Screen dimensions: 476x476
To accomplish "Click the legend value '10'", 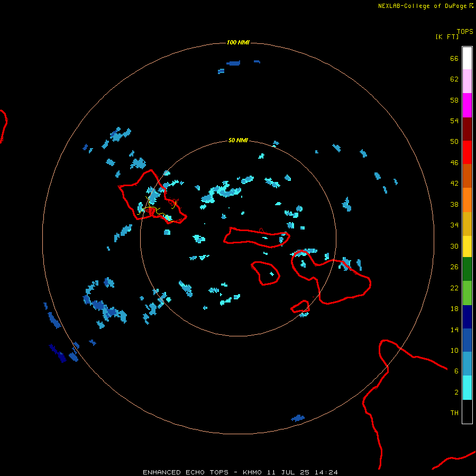I will 454,350.
